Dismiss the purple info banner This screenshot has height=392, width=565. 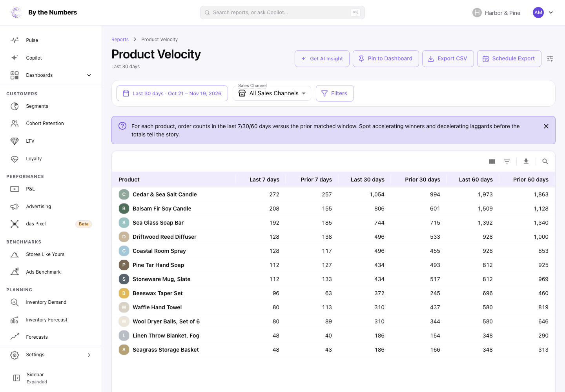[546, 126]
